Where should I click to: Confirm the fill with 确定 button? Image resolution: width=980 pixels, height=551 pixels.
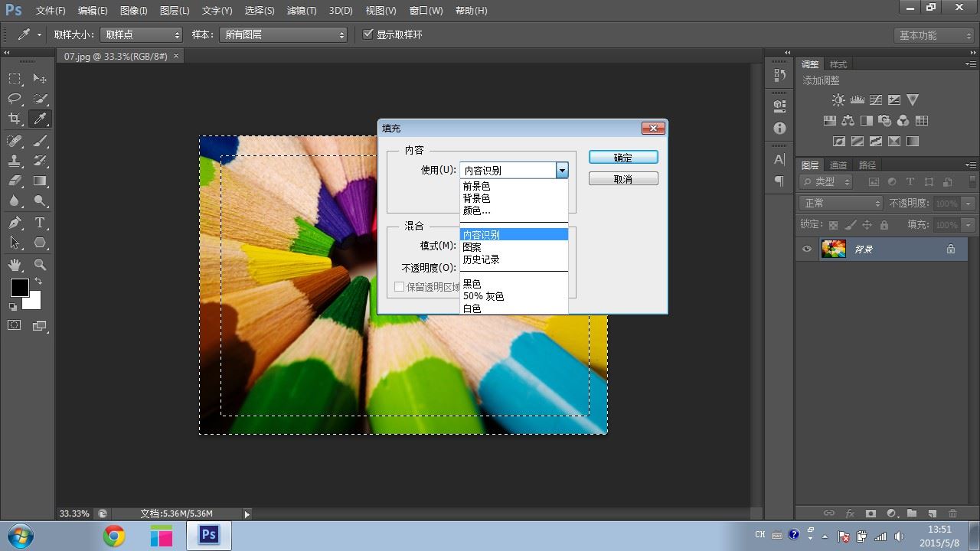(623, 158)
